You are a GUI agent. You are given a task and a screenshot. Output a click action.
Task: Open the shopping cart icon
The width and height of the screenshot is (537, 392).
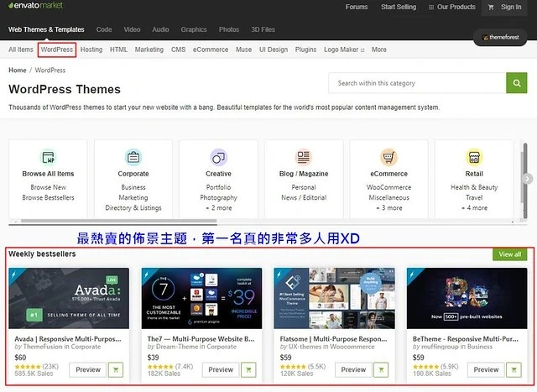(x=491, y=8)
